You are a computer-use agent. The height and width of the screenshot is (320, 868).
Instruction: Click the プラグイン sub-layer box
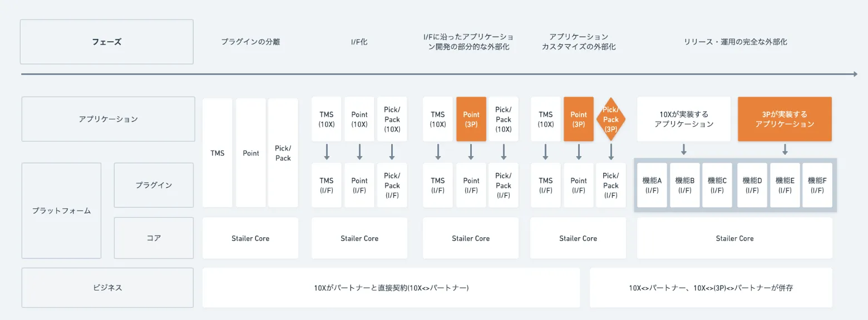(154, 185)
